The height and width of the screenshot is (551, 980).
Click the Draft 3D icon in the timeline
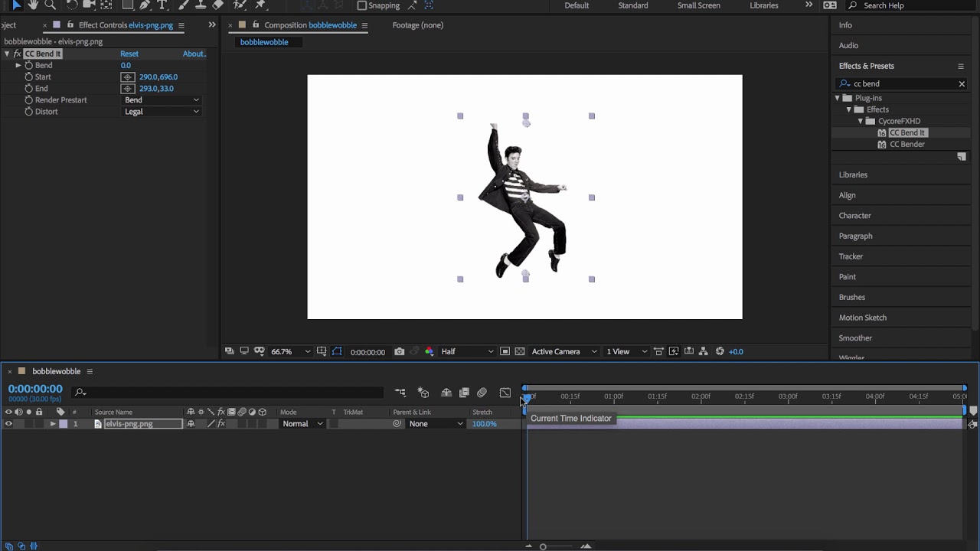click(x=423, y=393)
